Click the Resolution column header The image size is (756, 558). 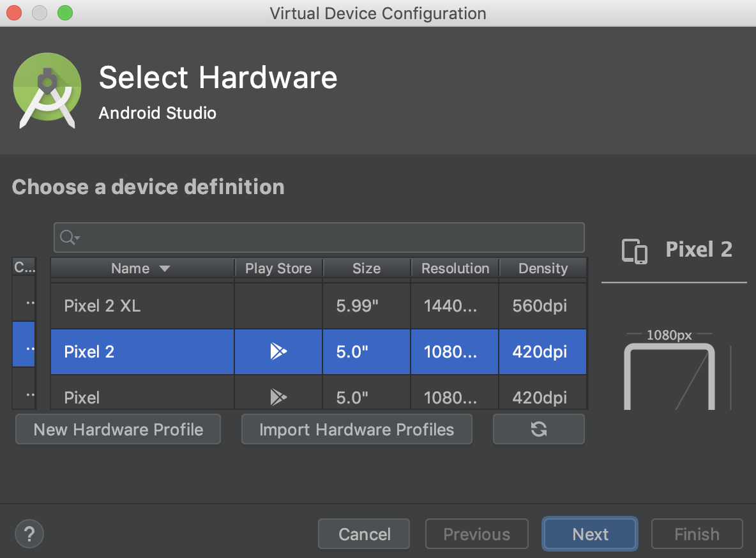[x=455, y=268]
